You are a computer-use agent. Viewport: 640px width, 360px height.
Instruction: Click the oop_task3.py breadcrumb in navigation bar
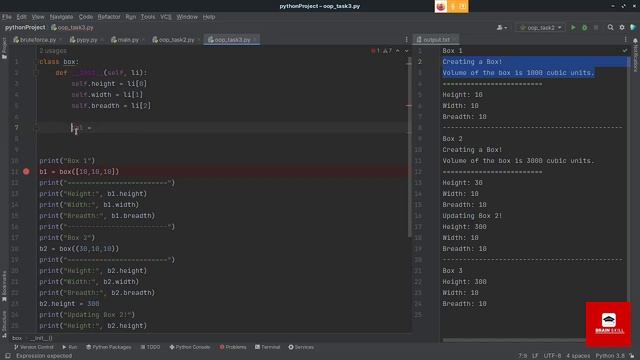click(x=72, y=27)
